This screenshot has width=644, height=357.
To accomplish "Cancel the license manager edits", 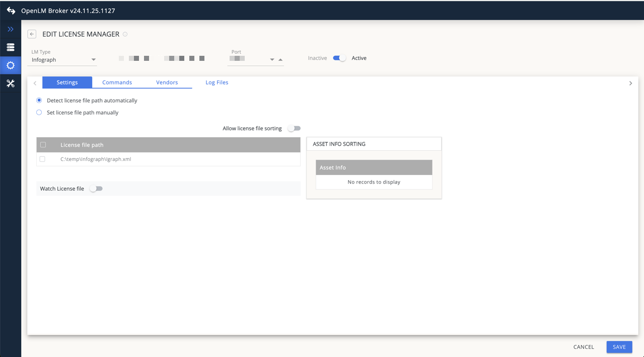I will (x=583, y=347).
